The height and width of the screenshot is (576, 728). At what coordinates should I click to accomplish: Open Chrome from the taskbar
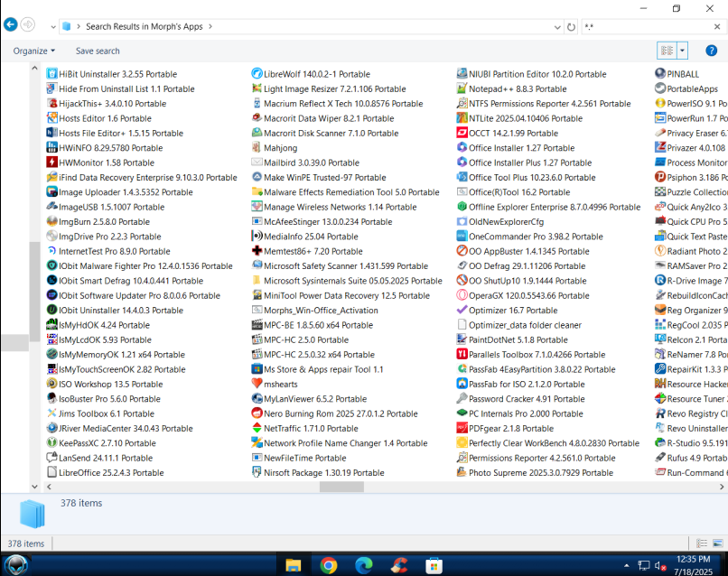point(328,565)
